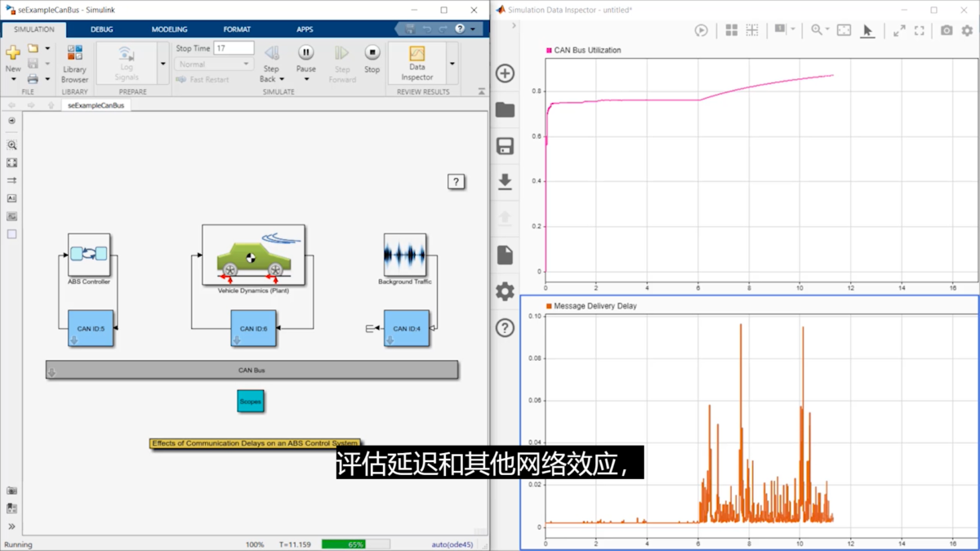Select the CAN ID:4 block
Image resolution: width=980 pixels, height=551 pixels.
[406, 328]
